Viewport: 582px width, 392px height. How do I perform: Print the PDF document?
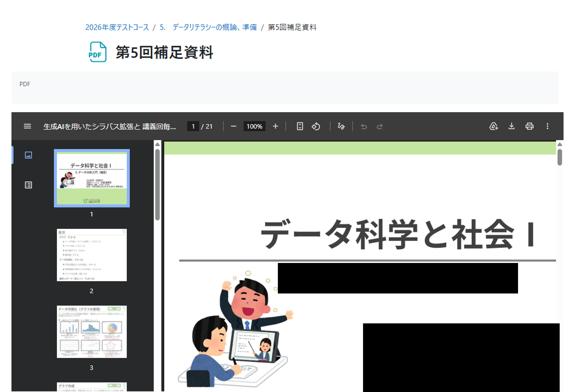[x=529, y=126]
